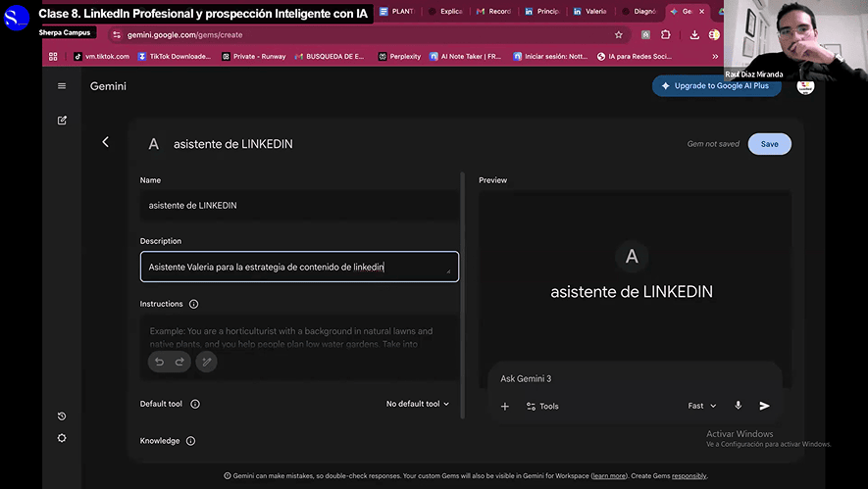Screen dimensions: 868x489
Task: Redo the instructions edit
Action: click(179, 362)
